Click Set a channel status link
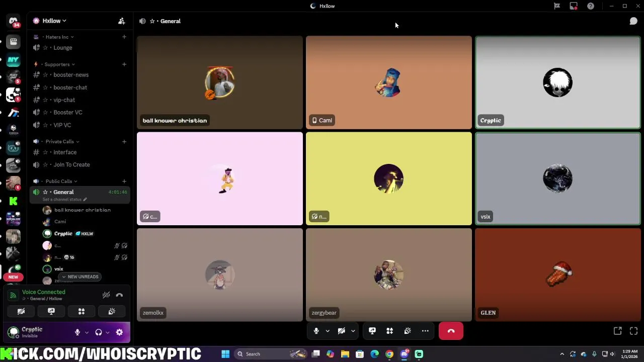The height and width of the screenshot is (362, 644). coord(64,200)
